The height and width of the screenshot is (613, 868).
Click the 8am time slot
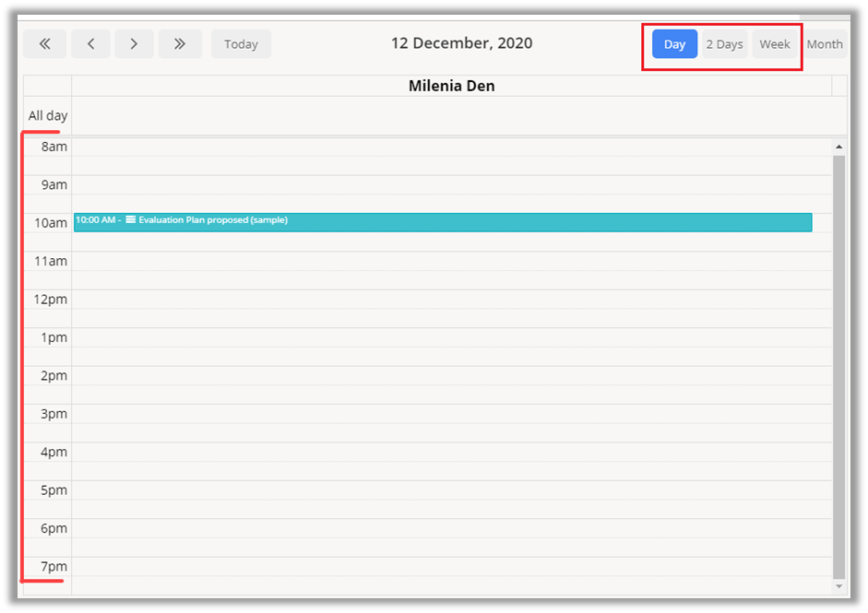[x=451, y=147]
